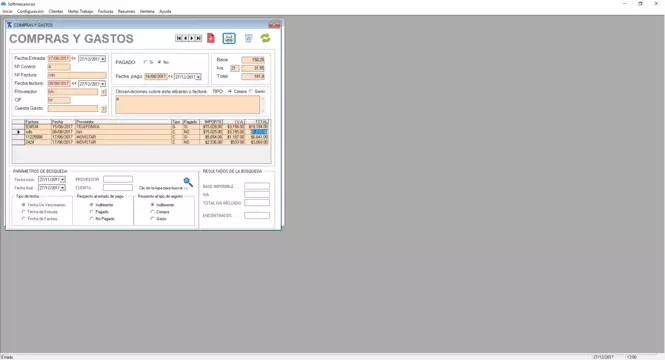Click the red new document icon
Screen dimensions: 665x360
[211, 38]
